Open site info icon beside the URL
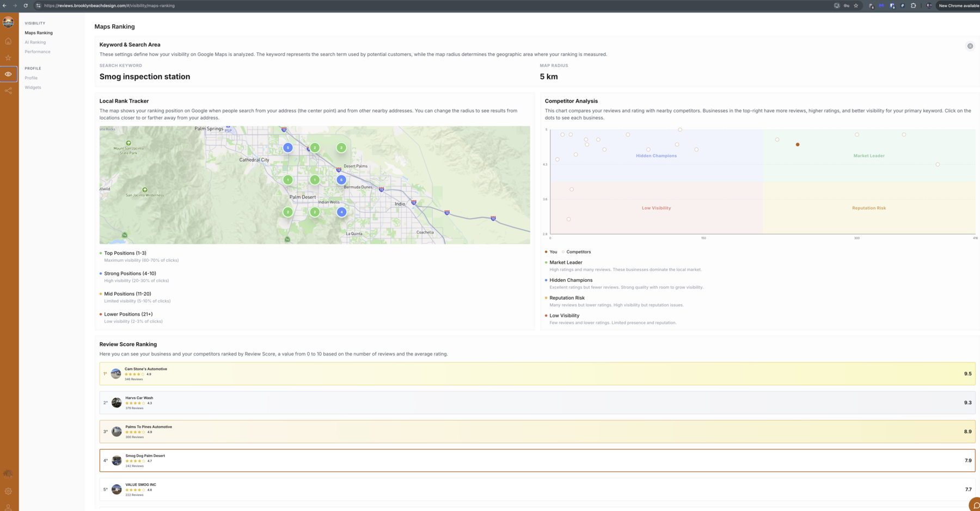The image size is (980, 511). coord(38,5)
